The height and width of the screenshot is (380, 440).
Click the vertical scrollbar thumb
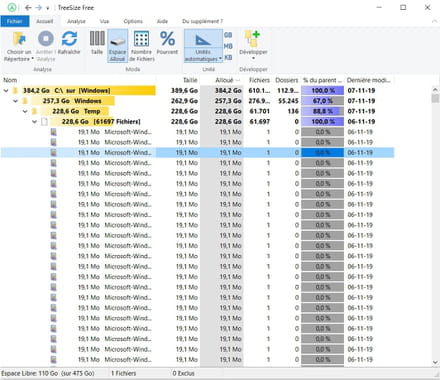[x=435, y=99]
